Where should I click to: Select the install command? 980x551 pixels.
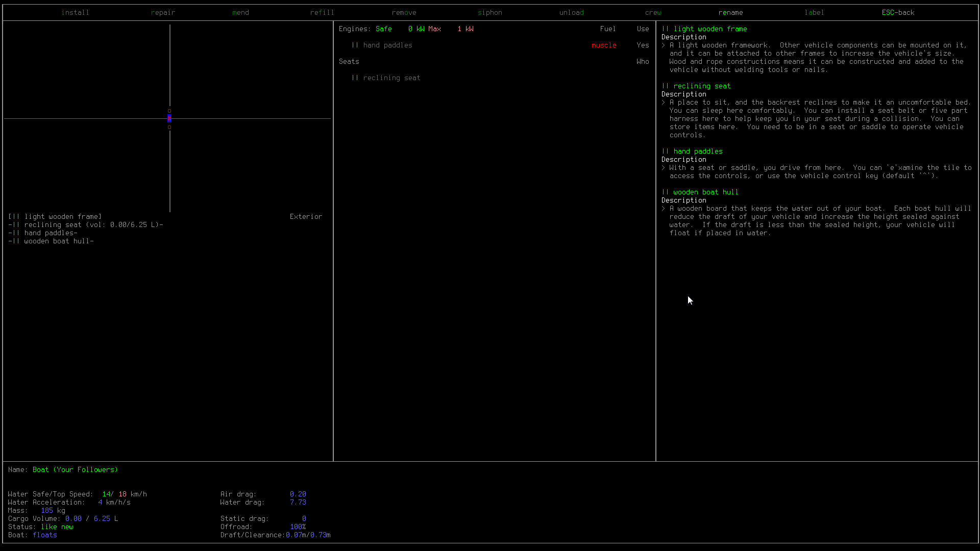75,12
